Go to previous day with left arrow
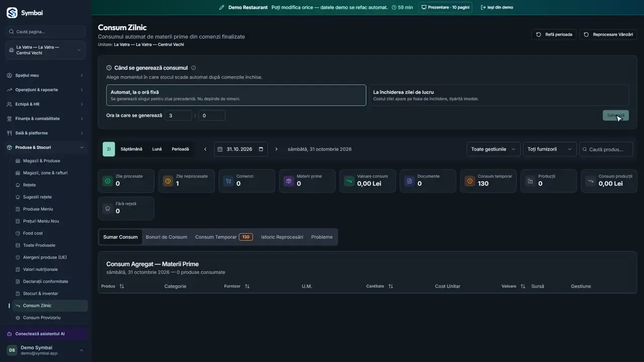Image resolution: width=644 pixels, height=362 pixels. point(205,149)
